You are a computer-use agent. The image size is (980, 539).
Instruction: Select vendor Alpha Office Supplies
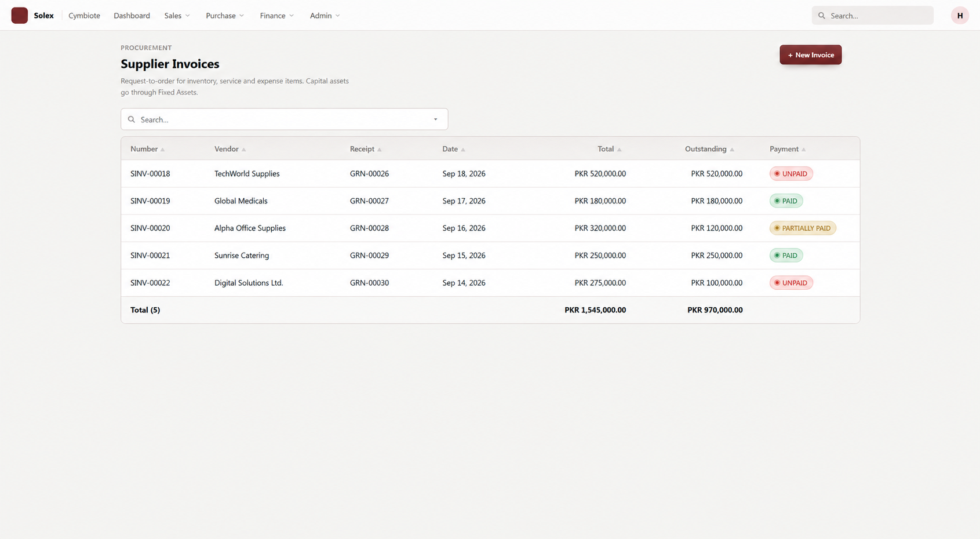point(250,228)
